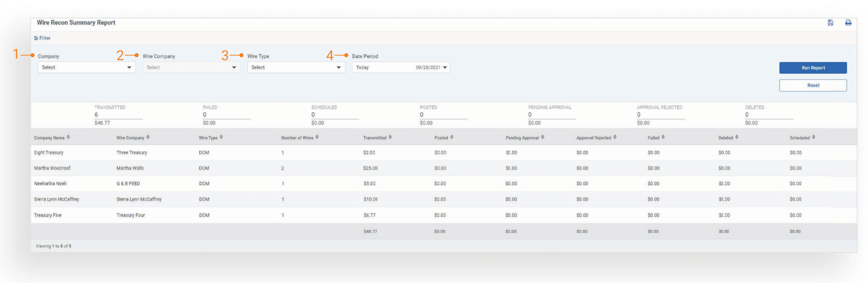This screenshot has width=868, height=283.
Task: Click the save report icon
Action: pyautogui.click(x=830, y=23)
